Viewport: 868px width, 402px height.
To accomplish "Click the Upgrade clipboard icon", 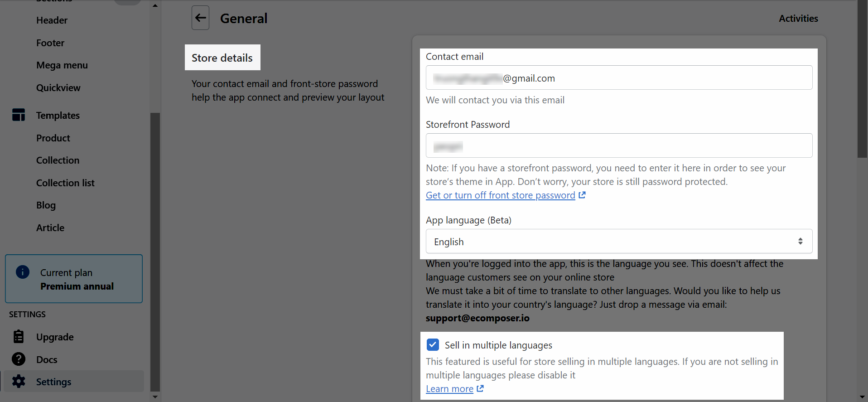I will pyautogui.click(x=19, y=337).
